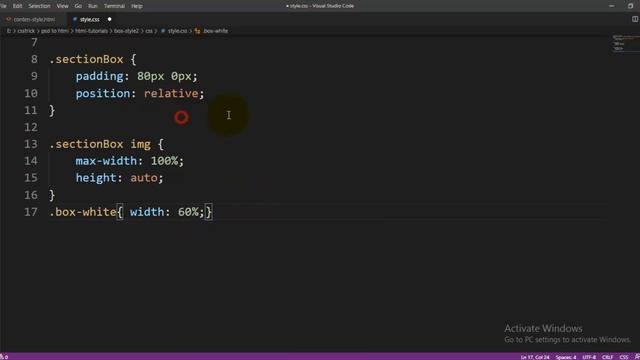This screenshot has height=360, width=640.
Task: Open problems count in status bar
Action: pos(4,357)
